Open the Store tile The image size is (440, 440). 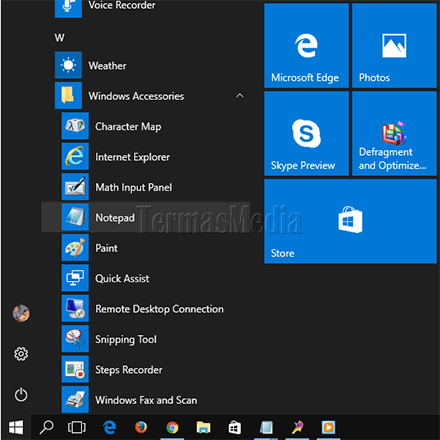pos(350,221)
